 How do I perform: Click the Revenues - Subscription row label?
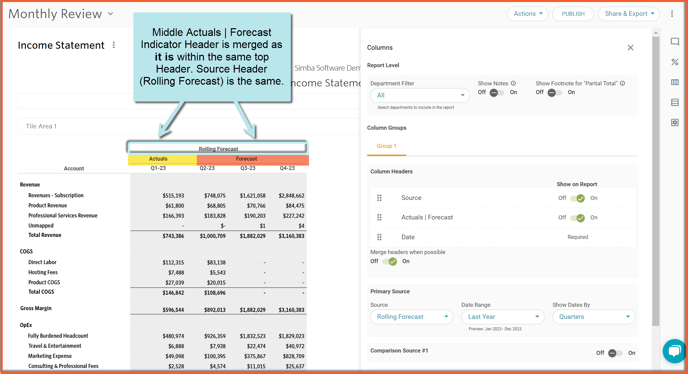pos(56,195)
